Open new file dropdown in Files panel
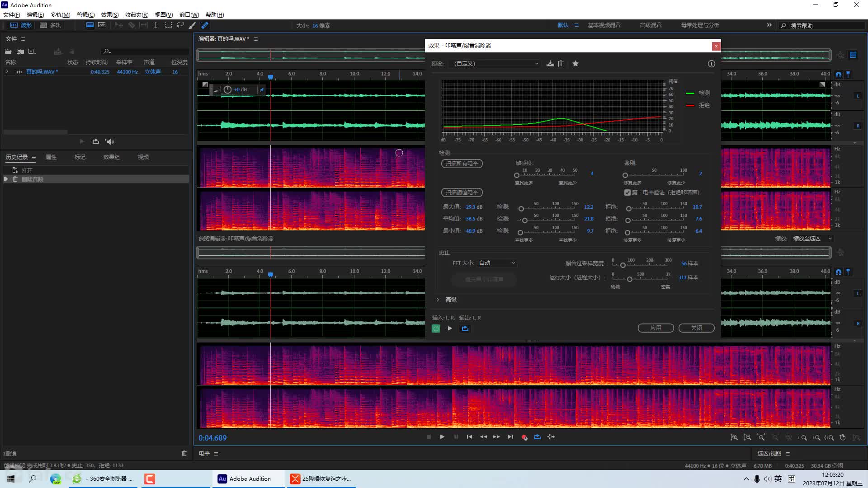This screenshot has width=868, height=488. pyautogui.click(x=32, y=52)
